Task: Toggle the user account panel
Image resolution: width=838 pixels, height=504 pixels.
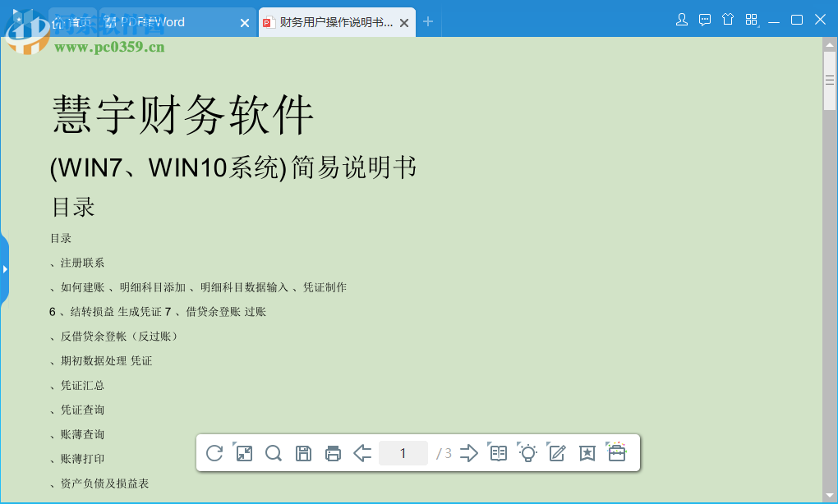Action: tap(682, 19)
